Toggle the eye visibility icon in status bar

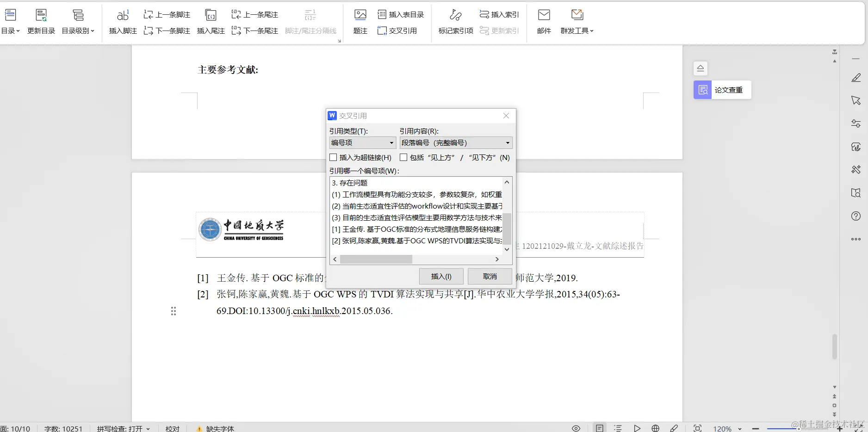tap(576, 428)
